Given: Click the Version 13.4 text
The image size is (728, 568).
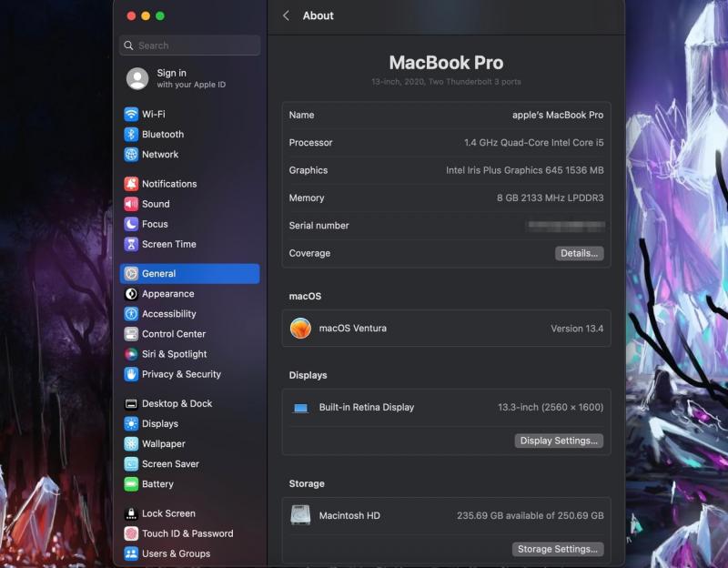Looking at the screenshot, I should coord(577,329).
